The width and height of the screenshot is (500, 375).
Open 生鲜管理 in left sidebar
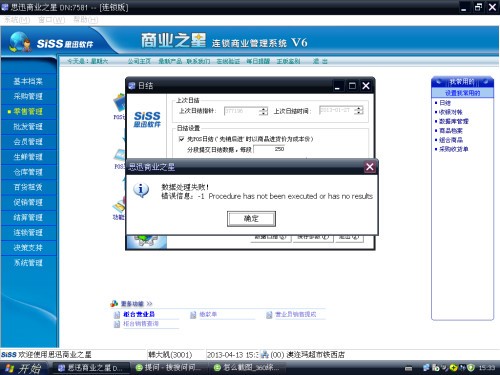(x=28, y=157)
